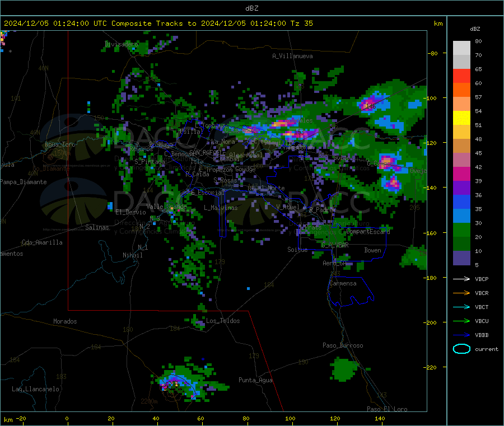Select the slate purple 5-10 dBZ swatch

(461, 258)
